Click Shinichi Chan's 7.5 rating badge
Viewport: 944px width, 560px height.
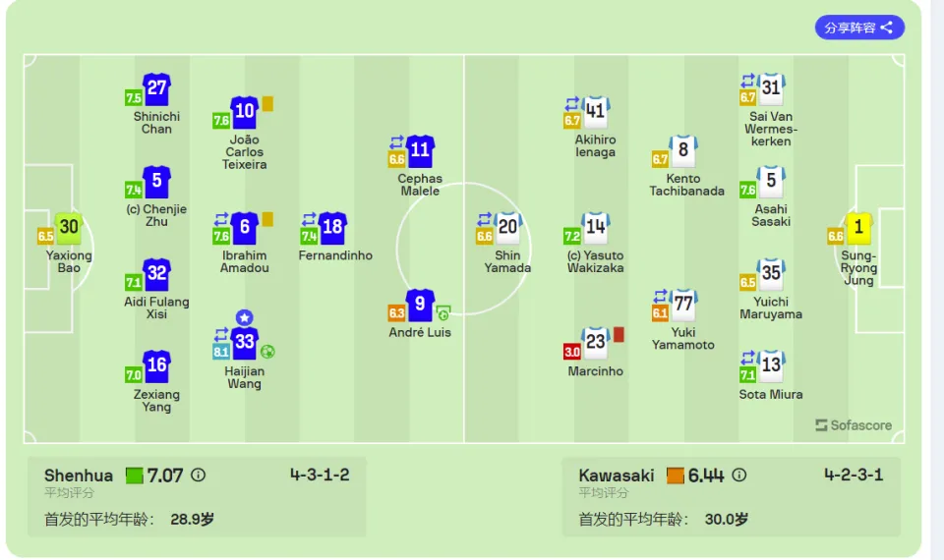click(133, 98)
